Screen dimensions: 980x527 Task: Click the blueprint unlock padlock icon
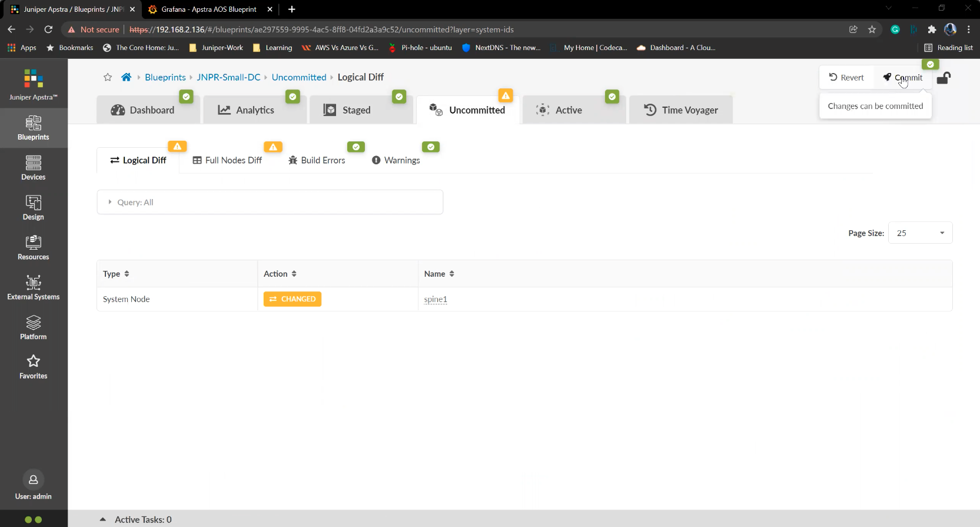click(944, 78)
